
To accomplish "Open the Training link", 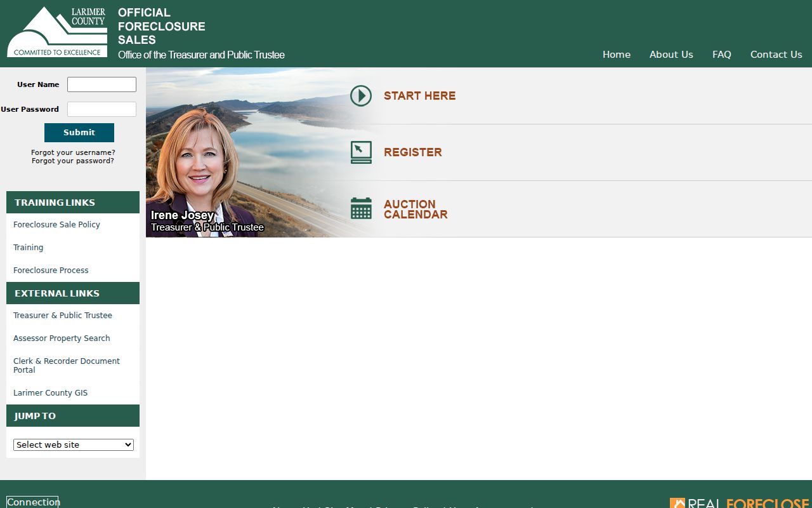I will click(x=29, y=248).
